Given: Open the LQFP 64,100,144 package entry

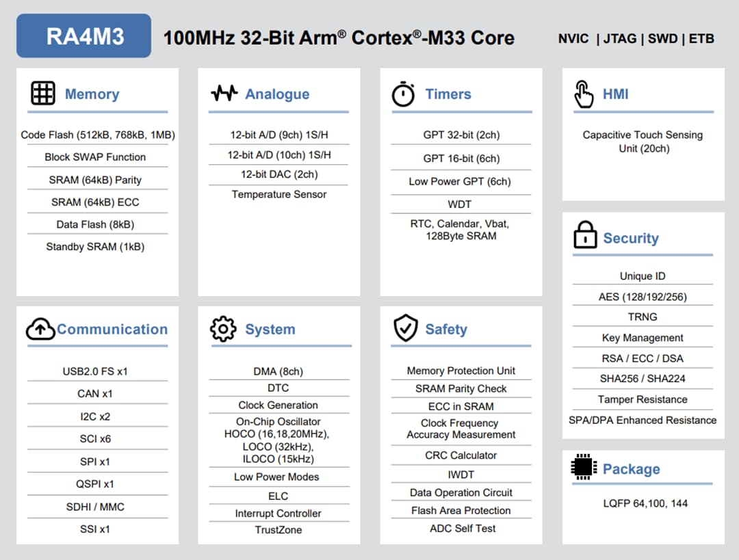Looking at the screenshot, I should pyautogui.click(x=642, y=503).
